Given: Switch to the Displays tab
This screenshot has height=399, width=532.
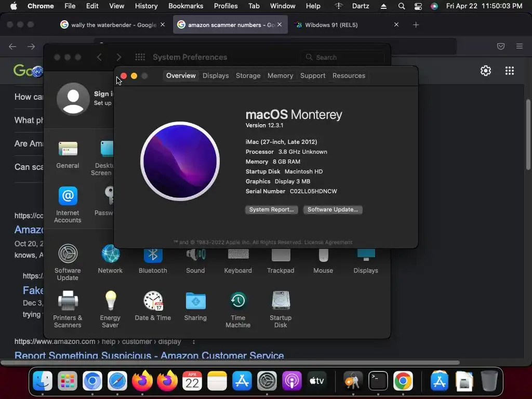Looking at the screenshot, I should tap(216, 76).
